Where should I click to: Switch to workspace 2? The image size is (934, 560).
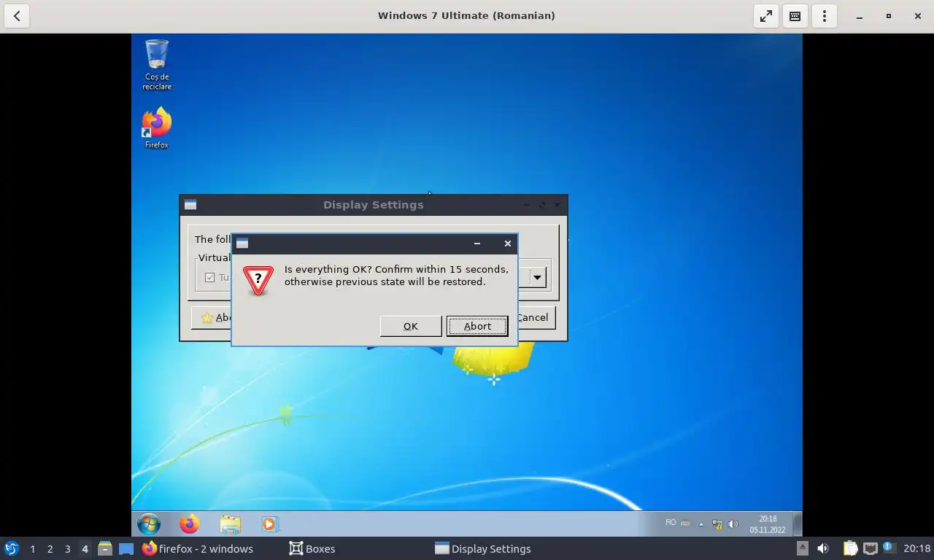click(50, 549)
